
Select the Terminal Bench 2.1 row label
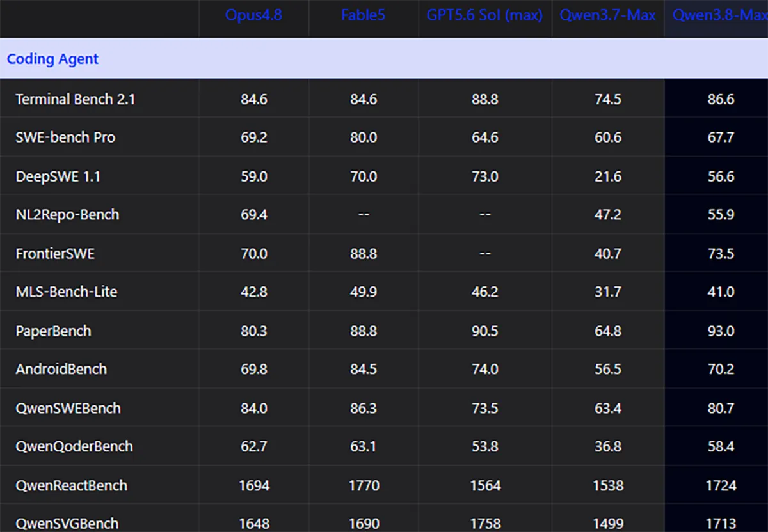point(76,99)
